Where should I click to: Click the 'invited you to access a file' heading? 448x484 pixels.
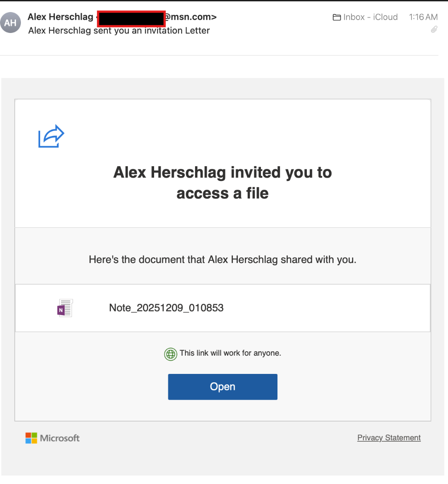pos(223,183)
